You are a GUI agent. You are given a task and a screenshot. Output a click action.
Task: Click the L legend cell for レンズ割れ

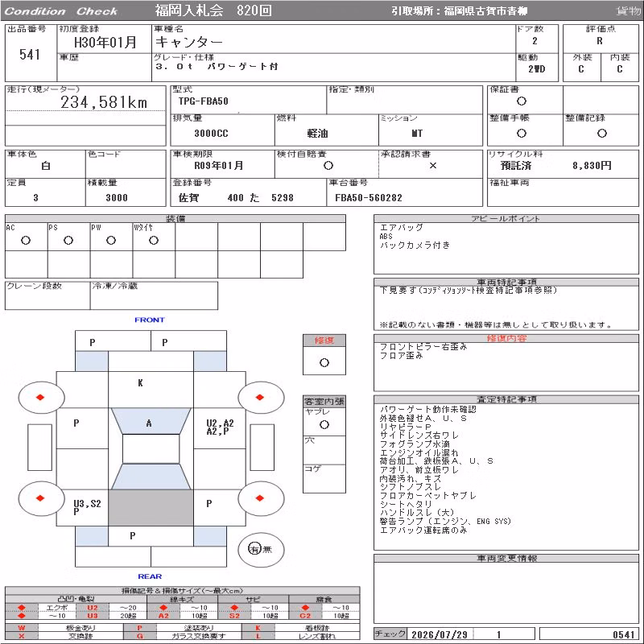[258, 636]
